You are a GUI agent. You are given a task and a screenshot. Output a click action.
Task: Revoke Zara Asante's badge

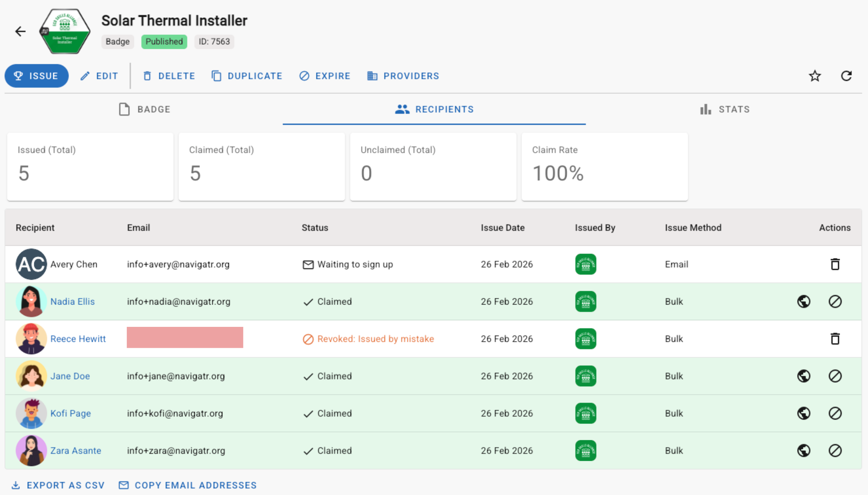click(x=835, y=451)
